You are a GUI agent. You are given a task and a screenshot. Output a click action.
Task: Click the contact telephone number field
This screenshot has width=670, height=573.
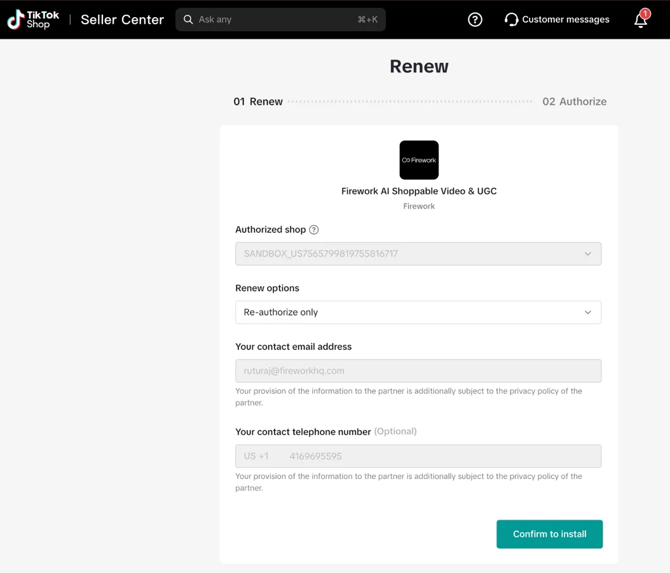440,456
